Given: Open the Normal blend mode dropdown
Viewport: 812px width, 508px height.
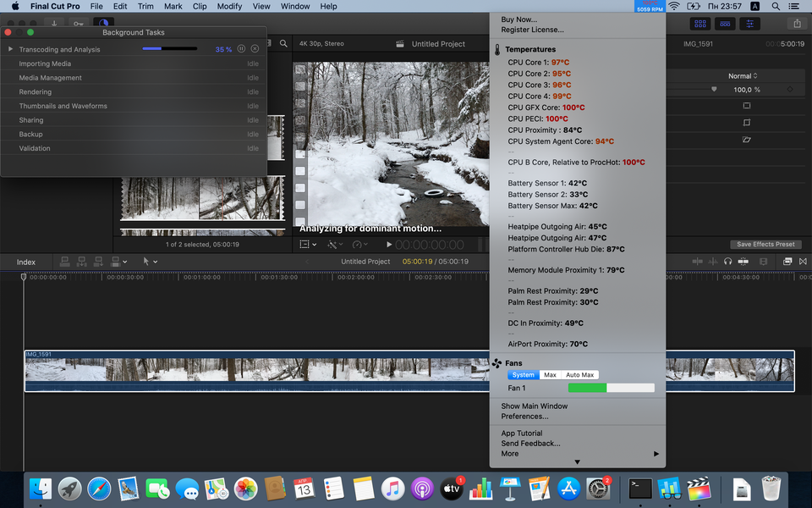Looking at the screenshot, I should 743,76.
